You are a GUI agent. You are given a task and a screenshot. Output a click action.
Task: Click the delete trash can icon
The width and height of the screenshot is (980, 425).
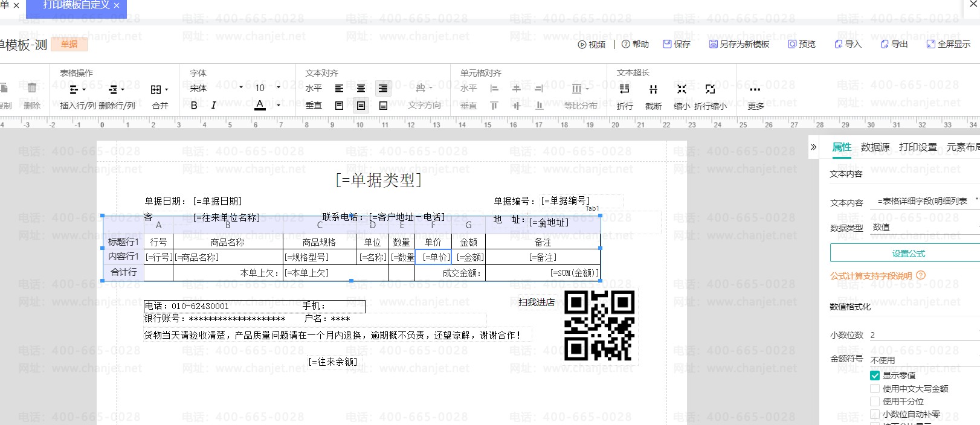(x=32, y=88)
